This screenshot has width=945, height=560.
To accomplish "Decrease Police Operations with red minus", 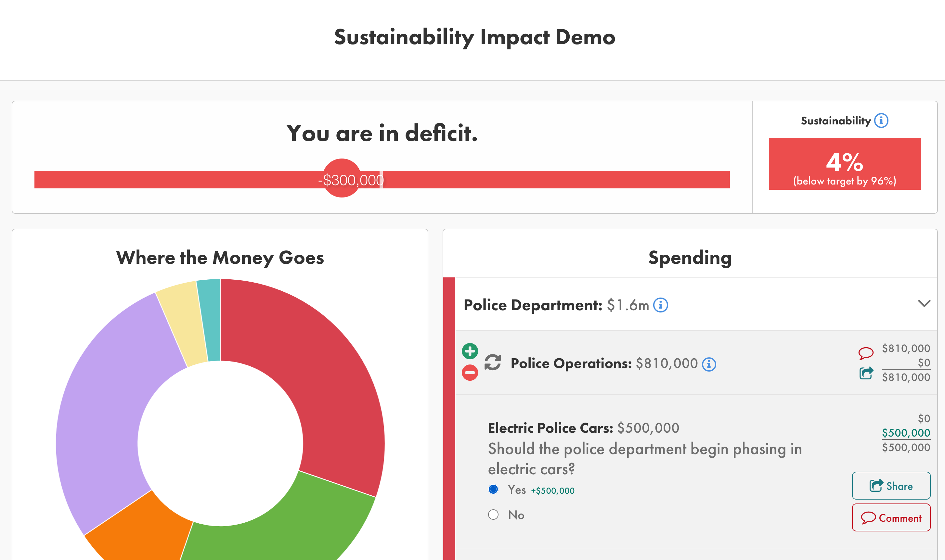I will (x=470, y=373).
